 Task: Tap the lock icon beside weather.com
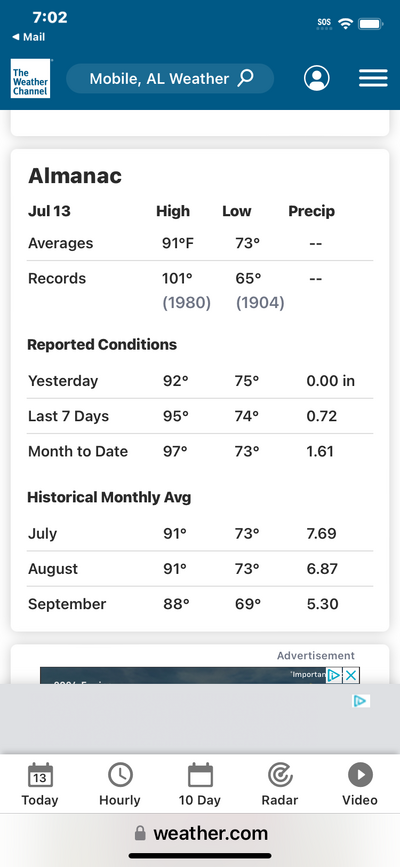[x=141, y=833]
